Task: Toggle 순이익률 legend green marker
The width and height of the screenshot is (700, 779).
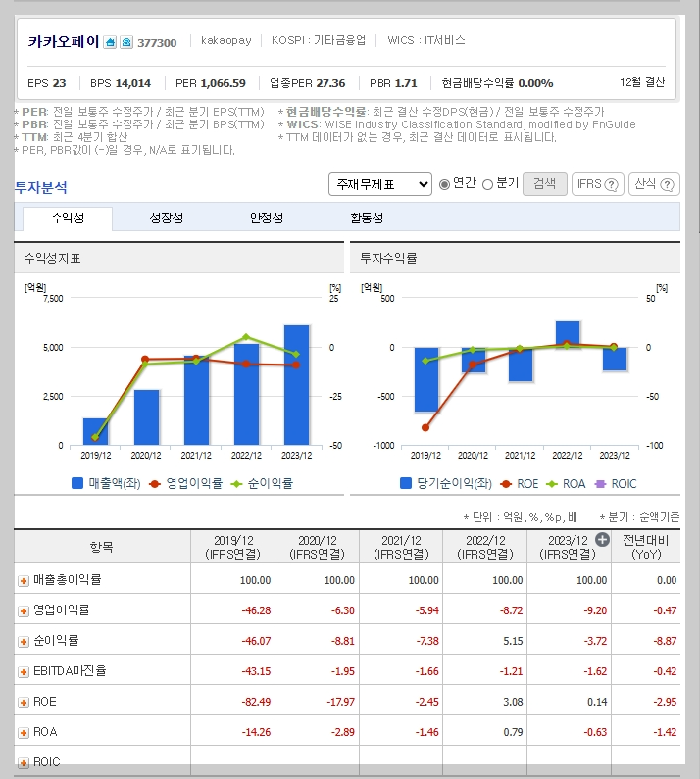Action: pos(236,484)
